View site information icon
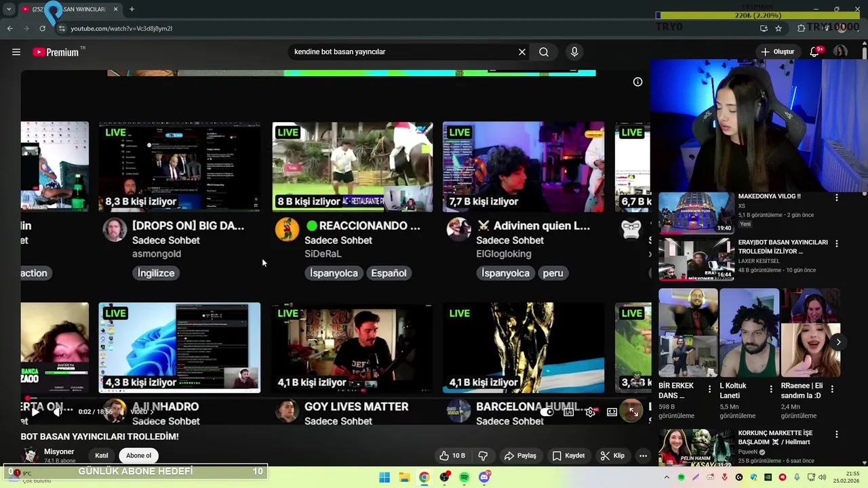The width and height of the screenshot is (868, 488). (62, 28)
